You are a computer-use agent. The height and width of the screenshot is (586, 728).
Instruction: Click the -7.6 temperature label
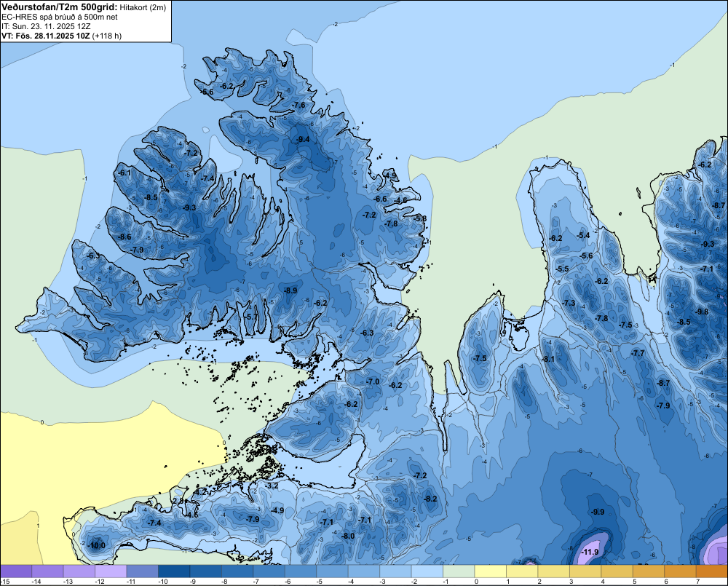[299, 105]
